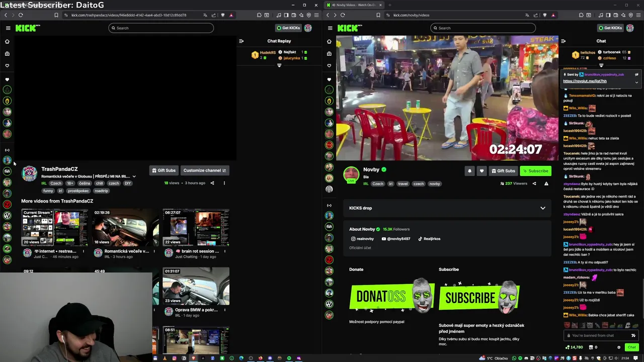Select the Novby Videos browser tab

point(354,5)
